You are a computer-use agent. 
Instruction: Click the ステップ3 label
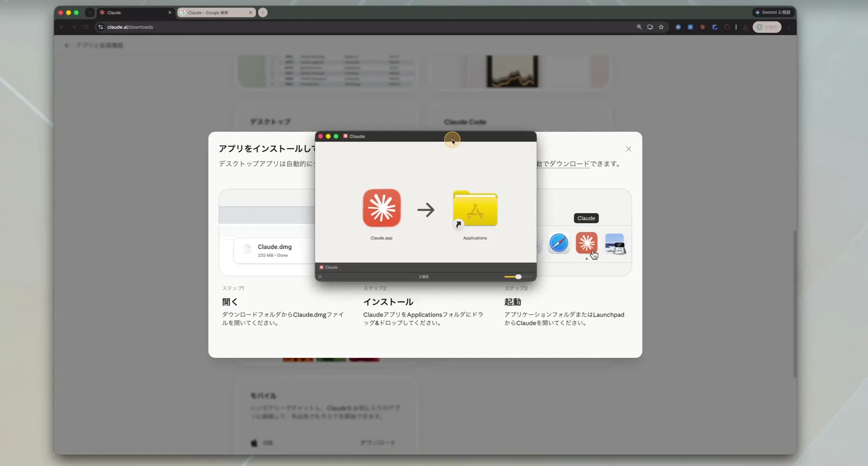pos(516,288)
